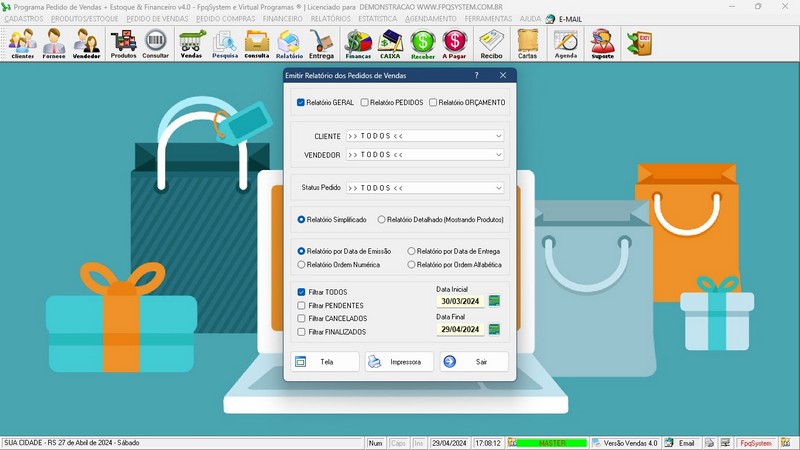Image resolution: width=800 pixels, height=450 pixels.
Task: Open the Clientes toolbar icon
Action: 22,44
